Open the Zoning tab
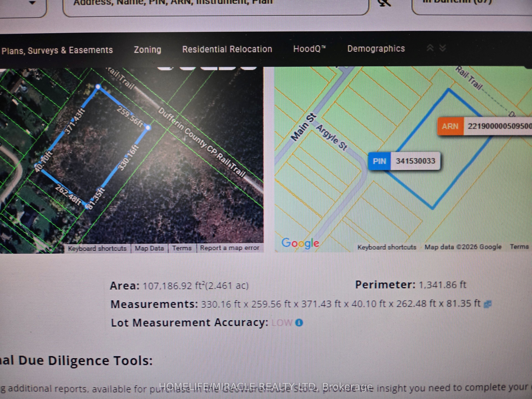The image size is (532, 399). [147, 50]
